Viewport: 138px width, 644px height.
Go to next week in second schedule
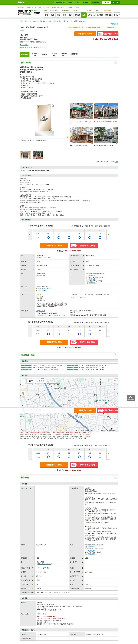108,331
